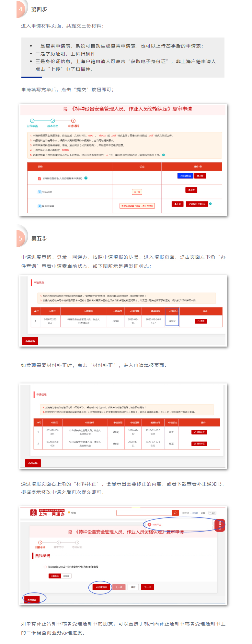Click the blue 自动生成 button
Image resolution: width=252 pixels, height=644 pixels.
click(185, 176)
